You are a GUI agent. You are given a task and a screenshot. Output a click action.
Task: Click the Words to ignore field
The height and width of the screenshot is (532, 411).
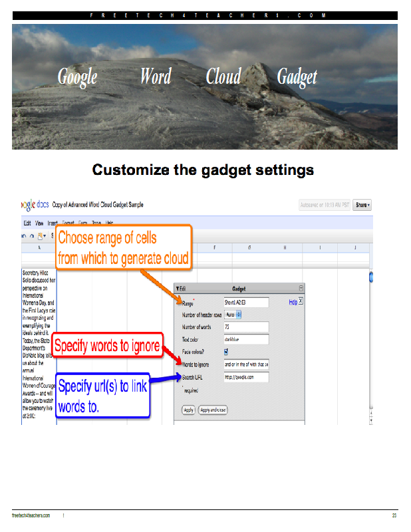[x=246, y=364]
